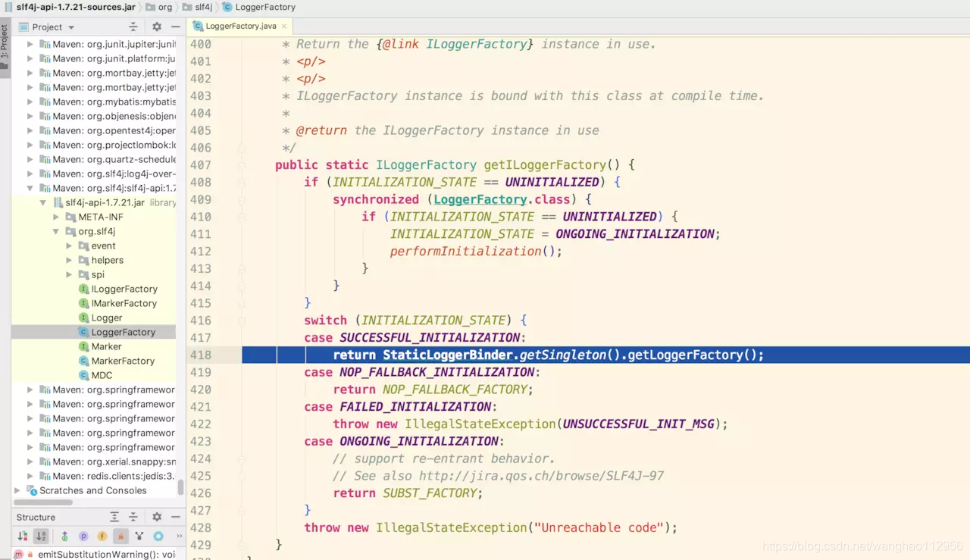Click the Project panel vertical scrollbar

(x=181, y=486)
